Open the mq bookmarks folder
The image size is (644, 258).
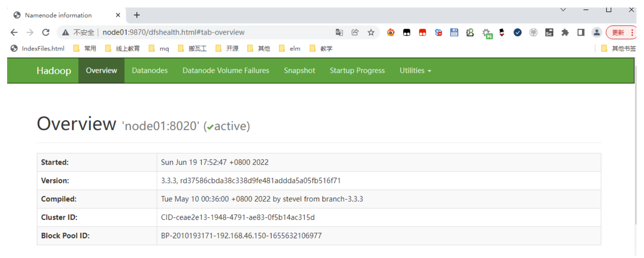159,48
